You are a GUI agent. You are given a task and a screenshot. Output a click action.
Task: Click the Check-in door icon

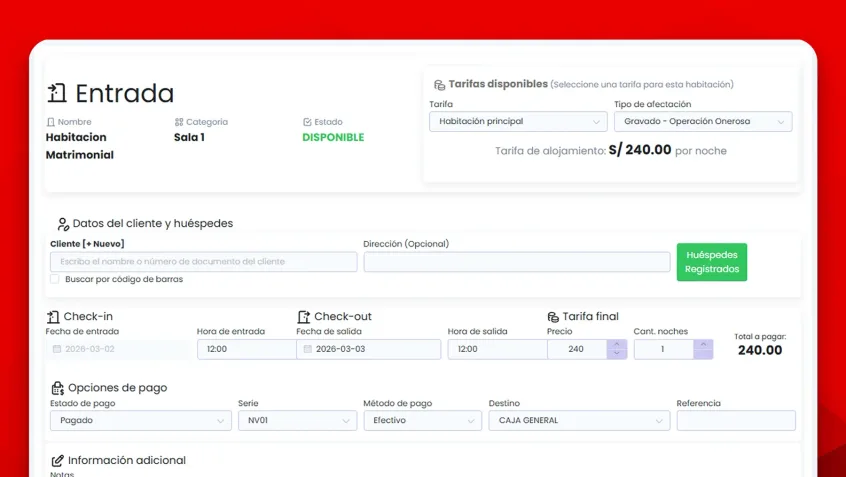53,317
